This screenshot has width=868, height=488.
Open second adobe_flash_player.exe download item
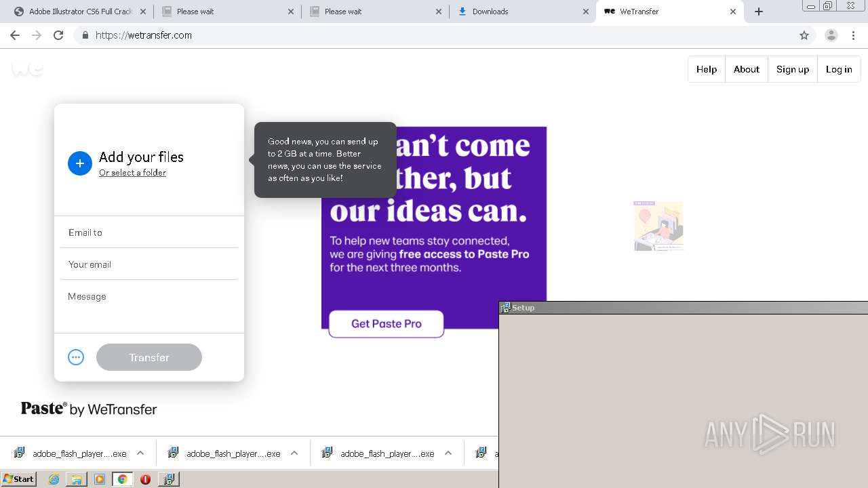(x=224, y=453)
